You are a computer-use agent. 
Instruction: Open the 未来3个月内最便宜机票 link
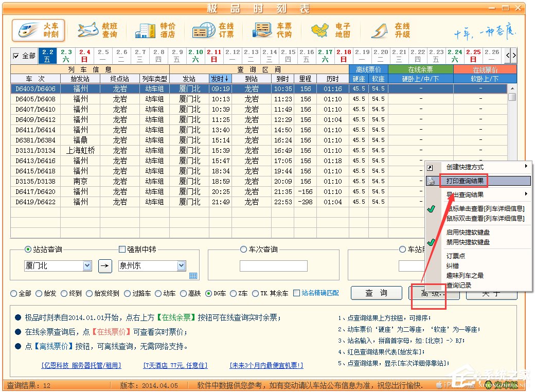point(266,365)
